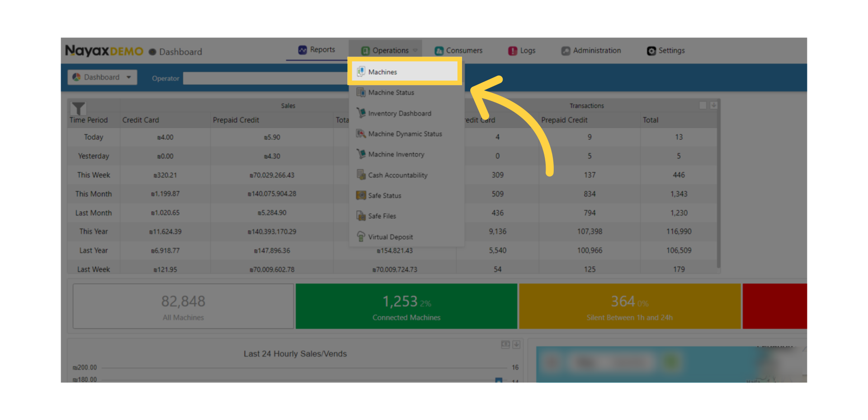Collapse the Operations dropdown arrow
This screenshot has height=420, width=868.
tap(415, 51)
